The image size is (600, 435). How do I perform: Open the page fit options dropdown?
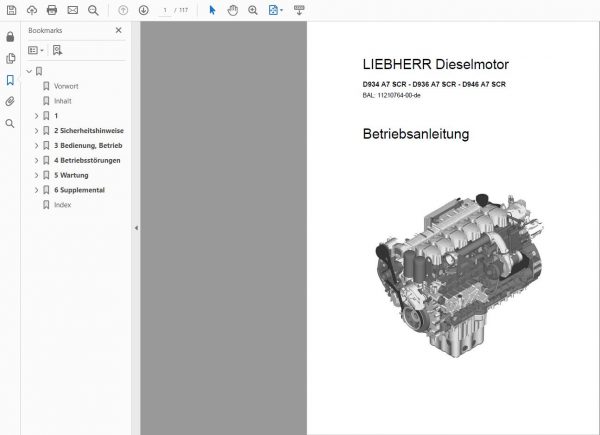click(276, 10)
